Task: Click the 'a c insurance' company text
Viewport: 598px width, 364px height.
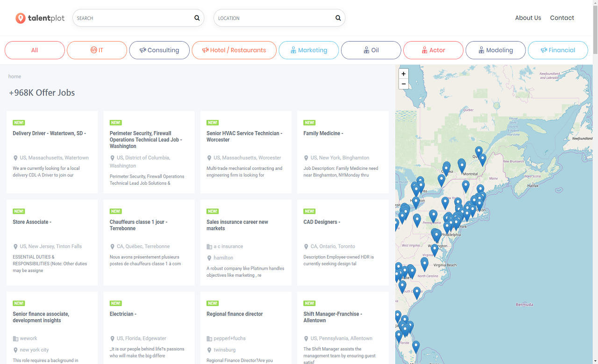Action: click(x=228, y=246)
